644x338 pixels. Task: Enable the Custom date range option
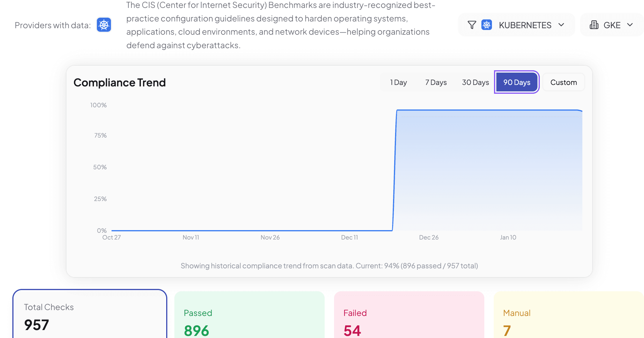coord(563,82)
